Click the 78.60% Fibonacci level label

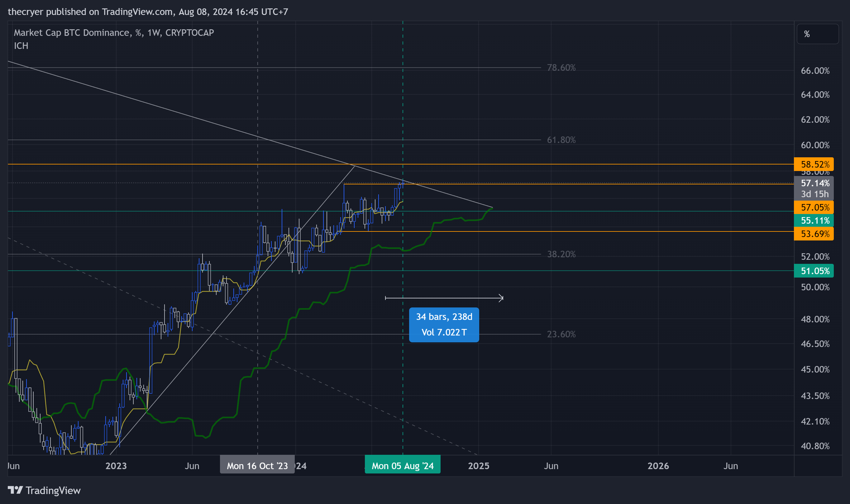click(561, 68)
